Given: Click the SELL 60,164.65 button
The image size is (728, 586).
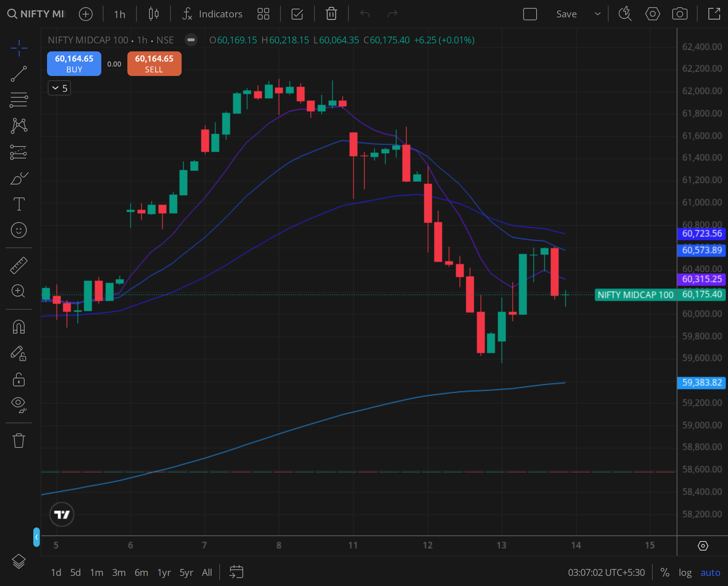Looking at the screenshot, I should coord(155,64).
